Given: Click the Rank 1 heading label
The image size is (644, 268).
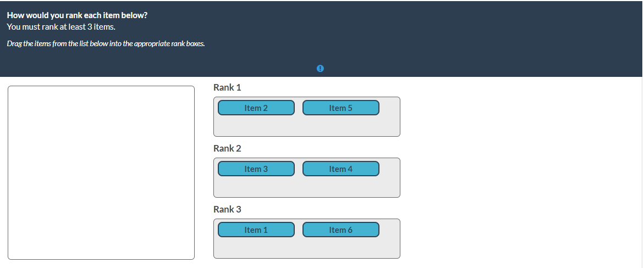Looking at the screenshot, I should 227,87.
